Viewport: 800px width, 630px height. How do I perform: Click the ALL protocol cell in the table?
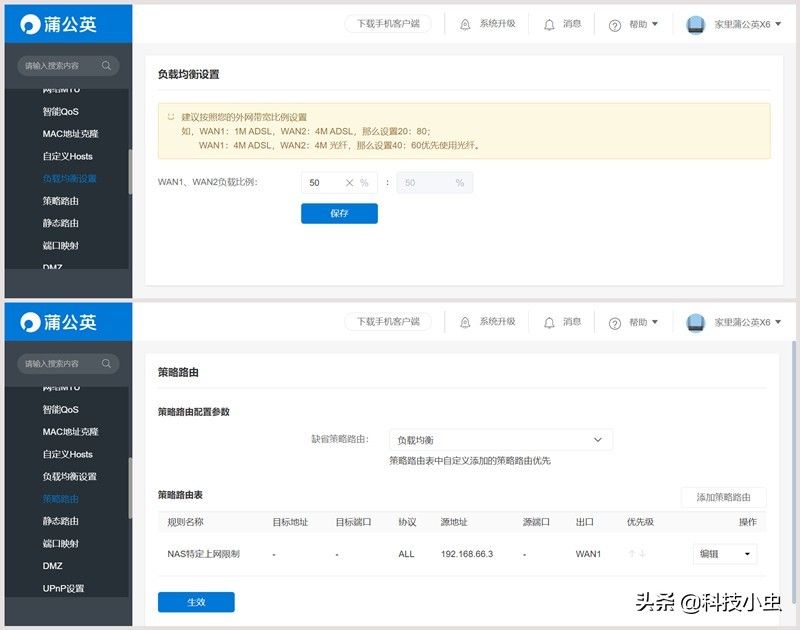tap(406, 553)
